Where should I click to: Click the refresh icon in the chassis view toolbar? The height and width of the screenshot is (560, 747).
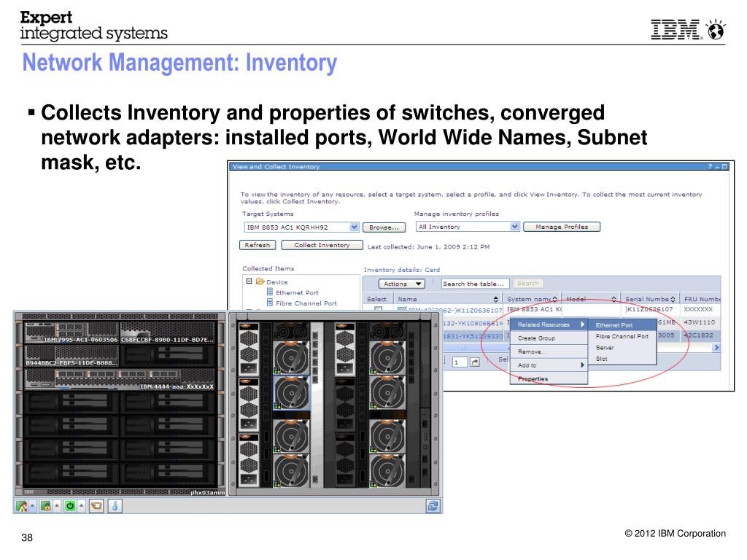pos(433,506)
